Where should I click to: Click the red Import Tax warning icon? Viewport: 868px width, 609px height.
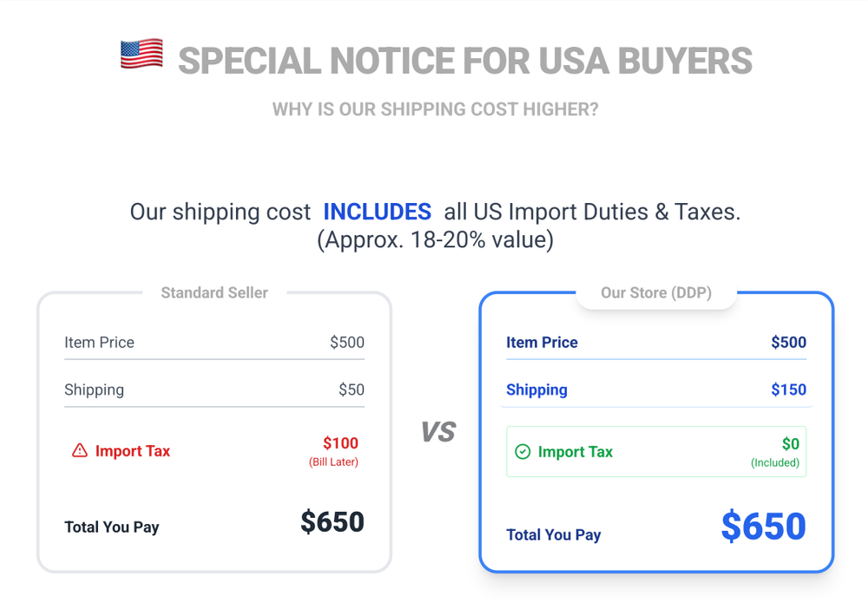[x=80, y=451]
